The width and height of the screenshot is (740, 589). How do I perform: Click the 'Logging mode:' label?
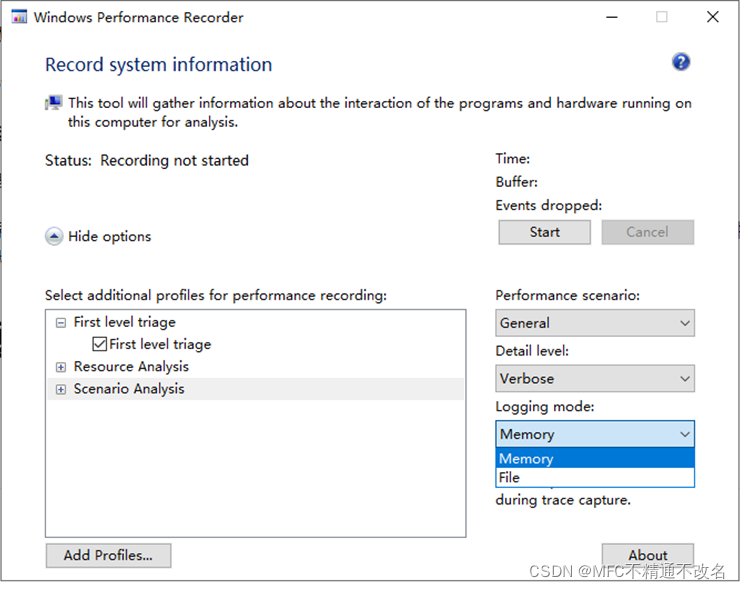545,407
